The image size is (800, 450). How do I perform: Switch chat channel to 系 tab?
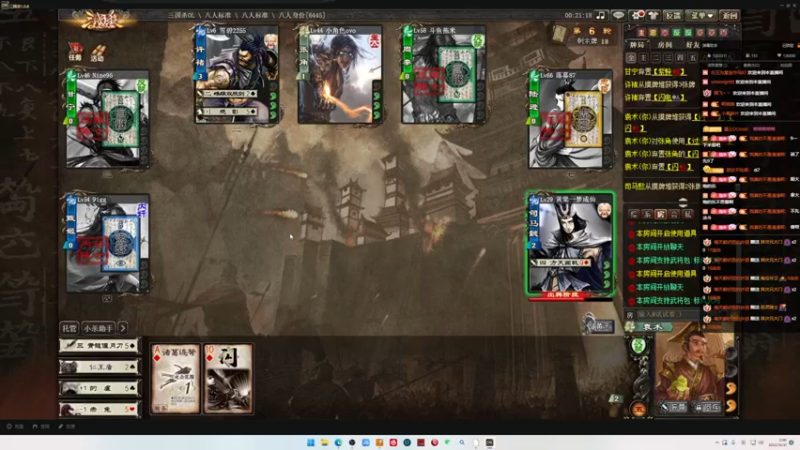(647, 214)
